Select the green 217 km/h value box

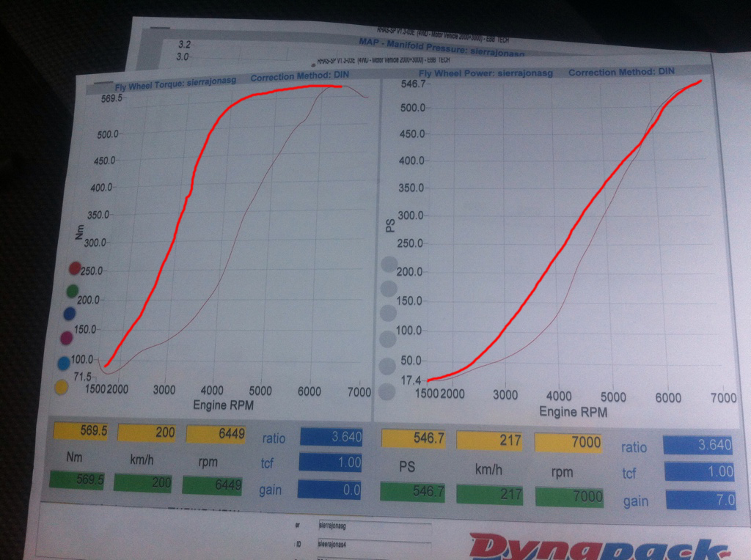tap(490, 495)
